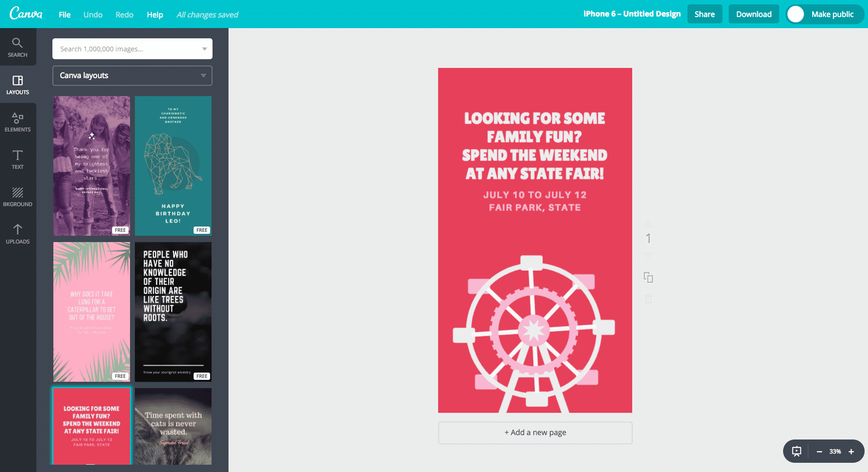Open the File menu
Screen dimensions: 868x472
(x=65, y=15)
